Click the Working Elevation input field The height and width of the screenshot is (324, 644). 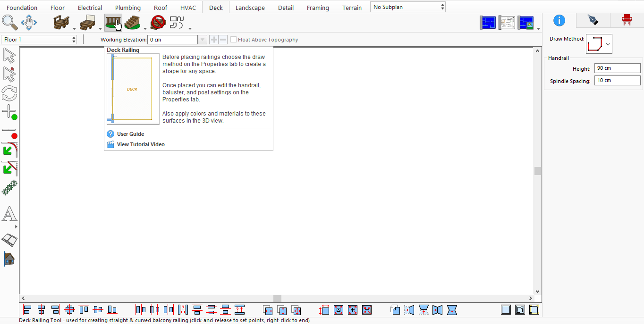(x=173, y=40)
